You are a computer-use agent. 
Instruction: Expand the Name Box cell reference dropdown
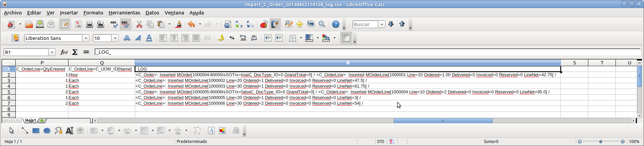tap(52, 52)
